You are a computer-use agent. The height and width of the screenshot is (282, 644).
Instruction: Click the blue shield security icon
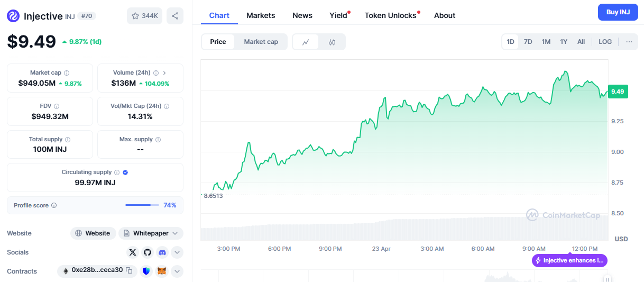(146, 271)
